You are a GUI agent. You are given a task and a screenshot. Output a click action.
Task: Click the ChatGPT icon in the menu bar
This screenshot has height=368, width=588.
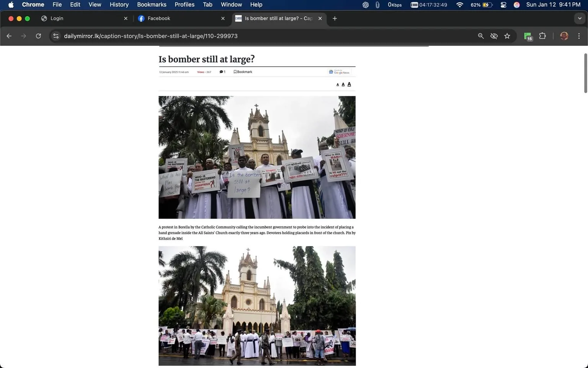coord(365,5)
